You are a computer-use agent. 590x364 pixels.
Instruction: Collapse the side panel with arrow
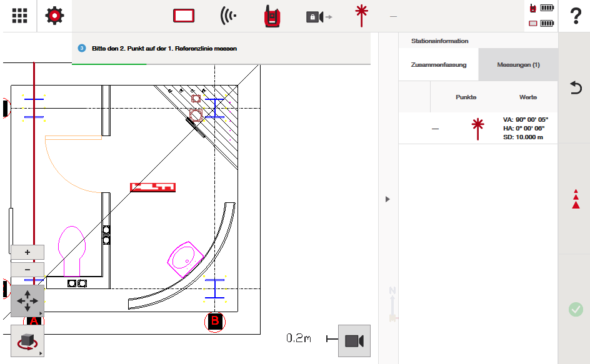click(x=387, y=199)
